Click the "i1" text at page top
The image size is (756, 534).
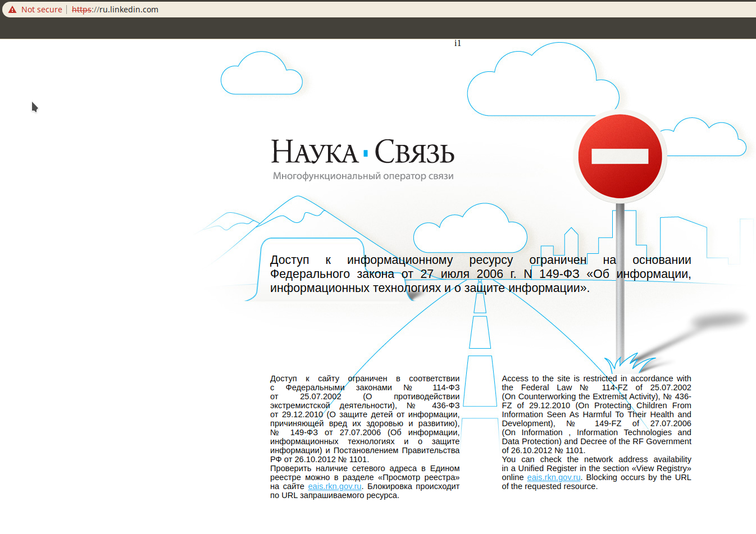point(458,43)
